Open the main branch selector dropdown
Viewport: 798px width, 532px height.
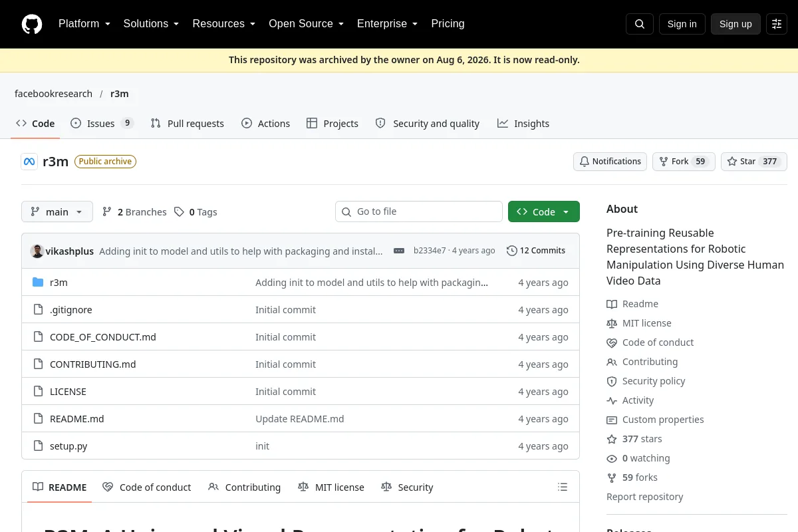pos(57,212)
